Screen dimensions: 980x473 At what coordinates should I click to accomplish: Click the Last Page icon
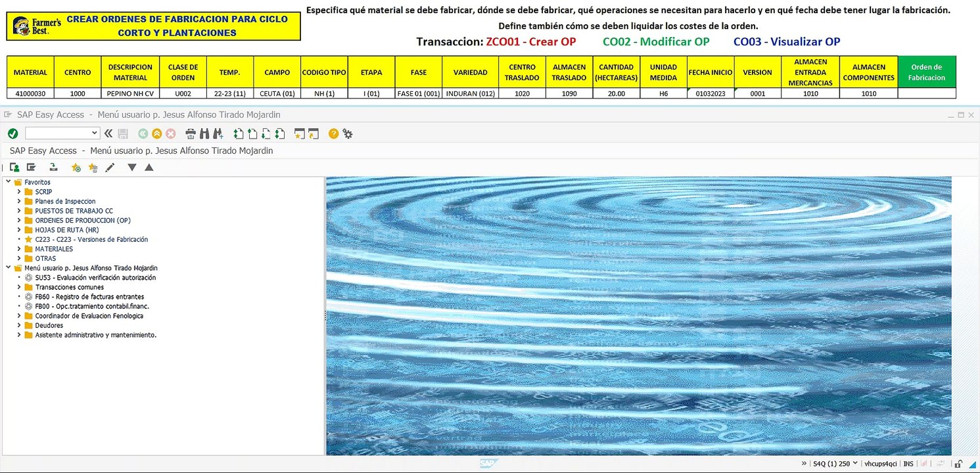point(280,133)
